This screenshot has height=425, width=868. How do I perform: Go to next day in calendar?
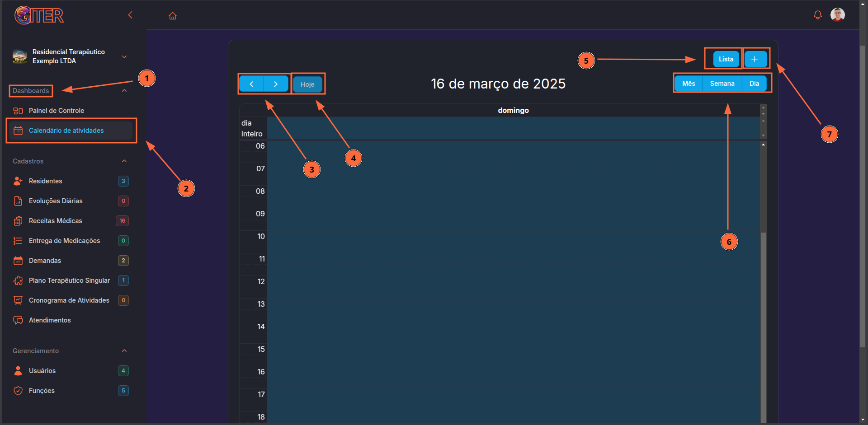276,84
